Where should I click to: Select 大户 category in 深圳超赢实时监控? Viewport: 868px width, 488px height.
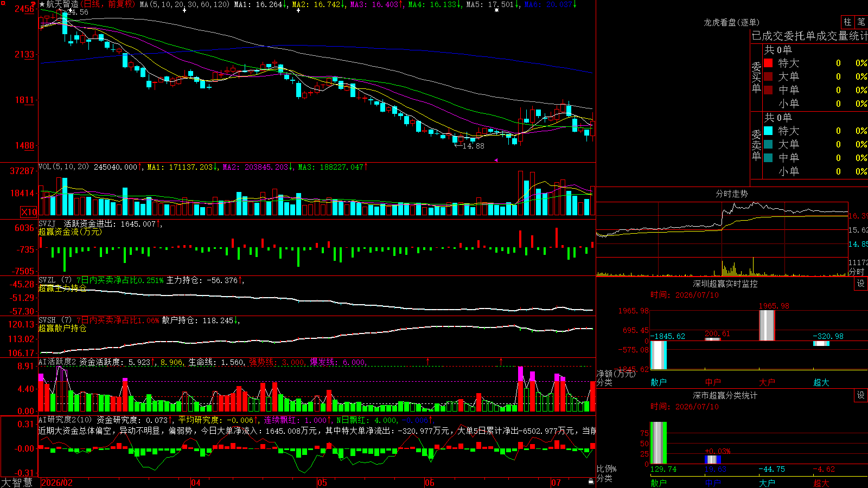(767, 382)
